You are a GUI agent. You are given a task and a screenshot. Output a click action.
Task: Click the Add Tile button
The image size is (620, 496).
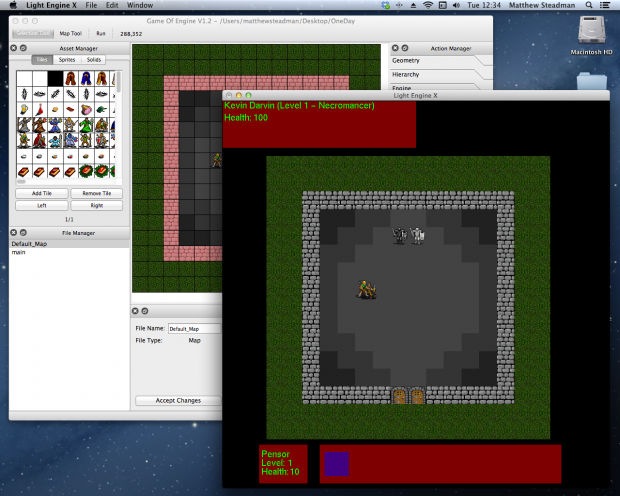tap(42, 193)
